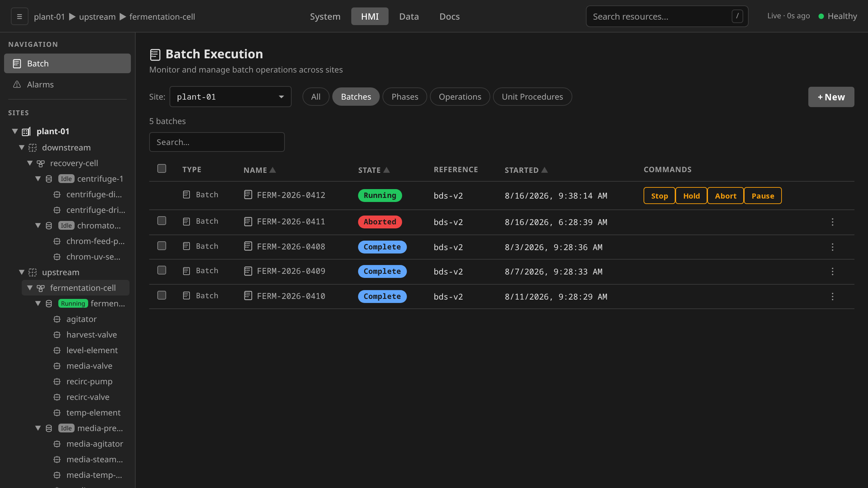Click the agitator equipment module icon
The height and width of the screenshot is (488, 868).
tap(57, 319)
